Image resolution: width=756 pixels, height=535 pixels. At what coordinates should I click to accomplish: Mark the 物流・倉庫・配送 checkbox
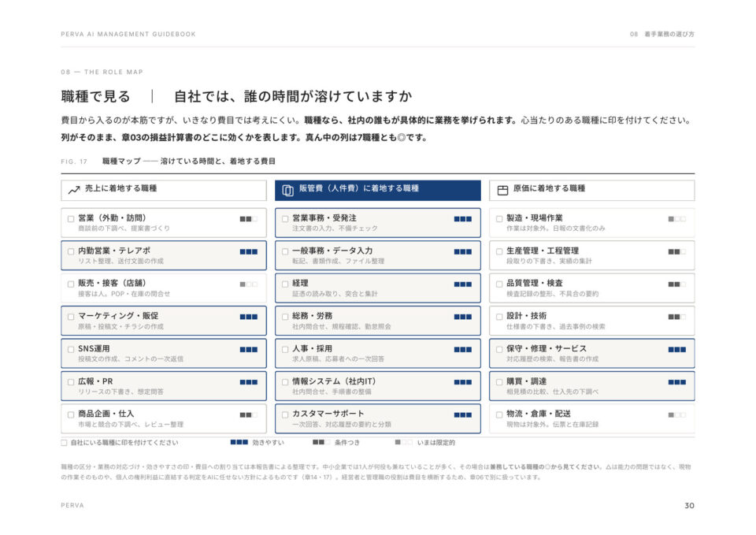tap(499, 414)
